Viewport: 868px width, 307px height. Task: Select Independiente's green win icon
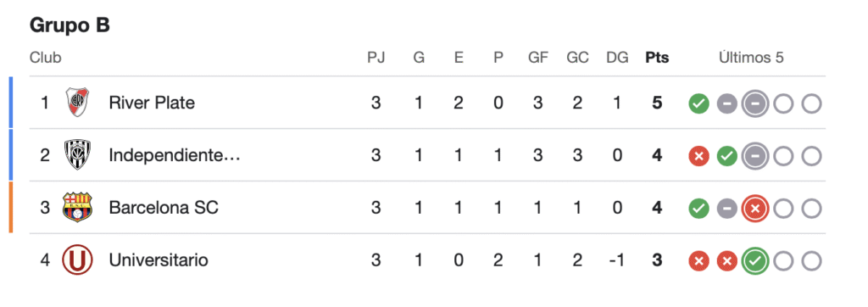[x=727, y=156]
